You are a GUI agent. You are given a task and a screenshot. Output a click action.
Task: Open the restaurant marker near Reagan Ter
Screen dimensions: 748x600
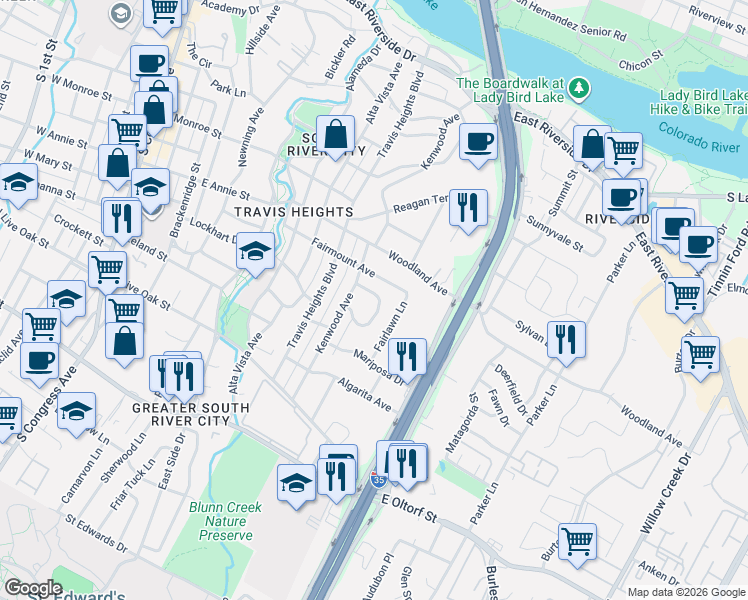coord(468,208)
